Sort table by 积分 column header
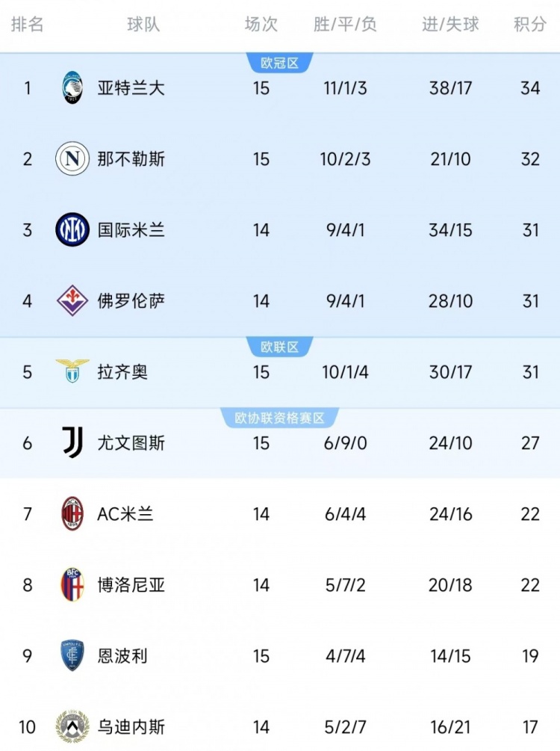Image resolution: width=560 pixels, height=751 pixels. point(530,25)
